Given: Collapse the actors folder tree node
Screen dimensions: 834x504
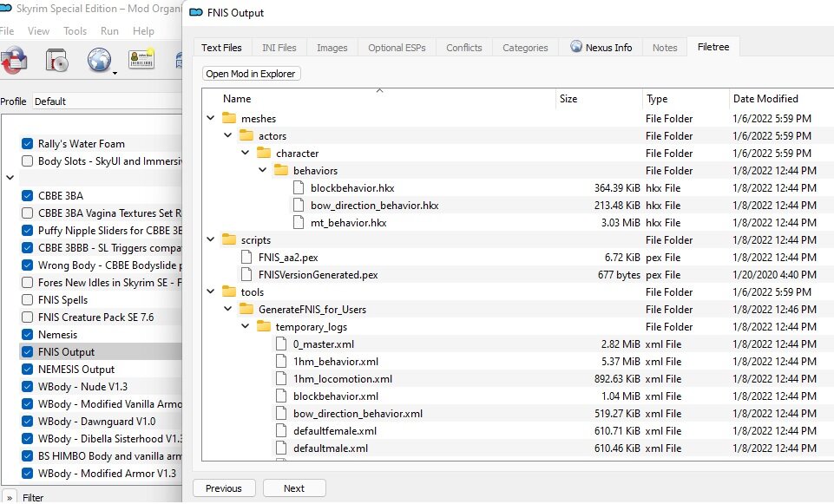Looking at the screenshot, I should [x=227, y=135].
